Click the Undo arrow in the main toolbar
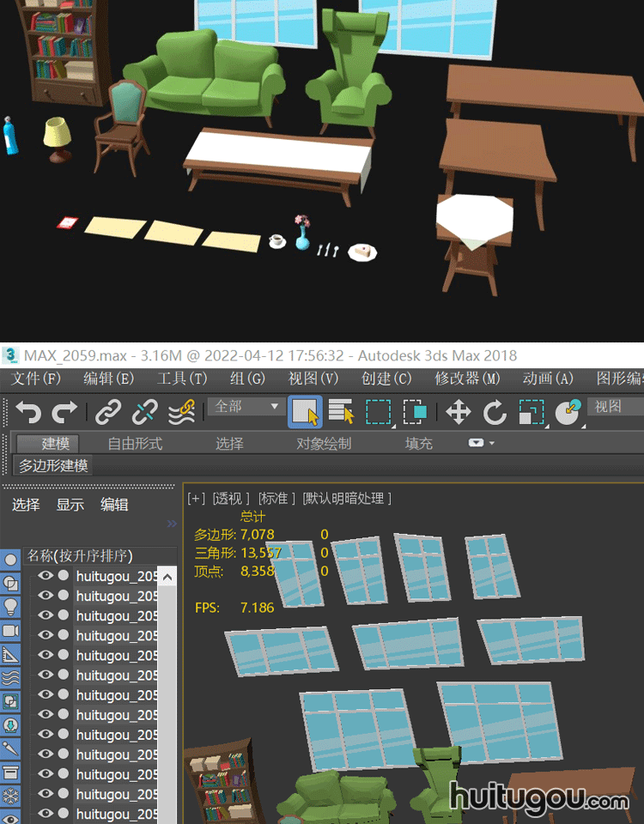The height and width of the screenshot is (824, 644). pos(28,412)
